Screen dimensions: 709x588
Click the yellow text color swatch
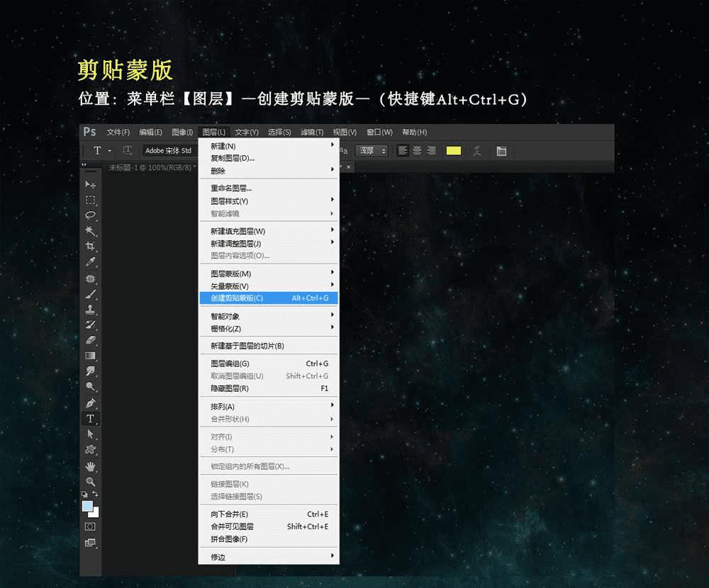[x=454, y=150]
